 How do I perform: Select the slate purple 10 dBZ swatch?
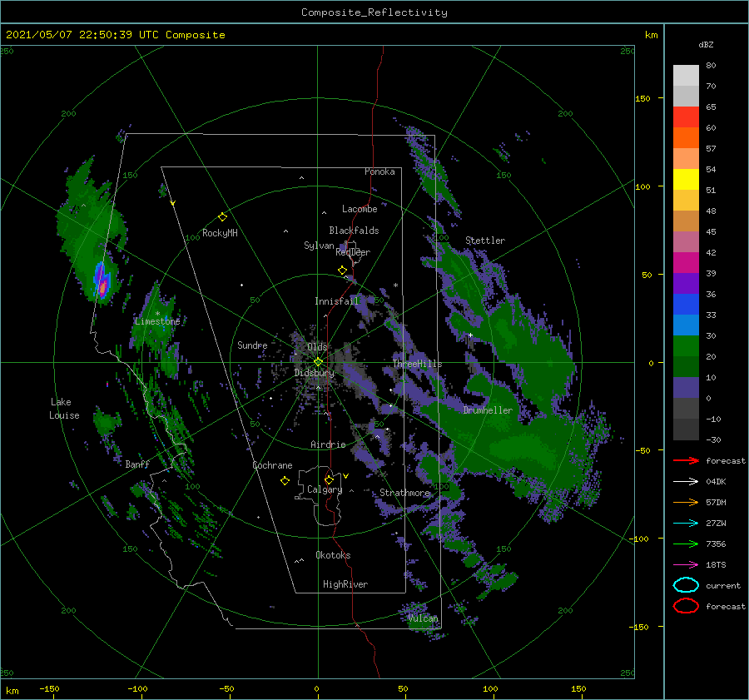point(686,387)
